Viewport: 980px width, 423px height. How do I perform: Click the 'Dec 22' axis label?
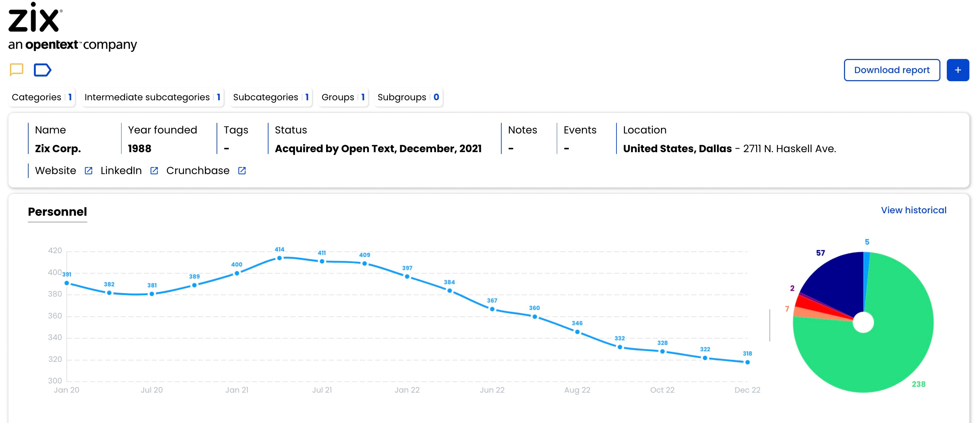(x=747, y=390)
